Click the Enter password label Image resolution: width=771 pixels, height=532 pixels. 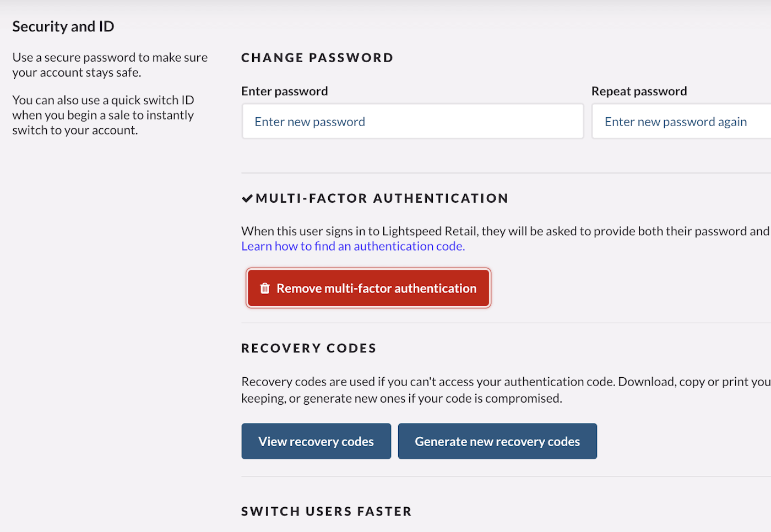click(x=285, y=91)
